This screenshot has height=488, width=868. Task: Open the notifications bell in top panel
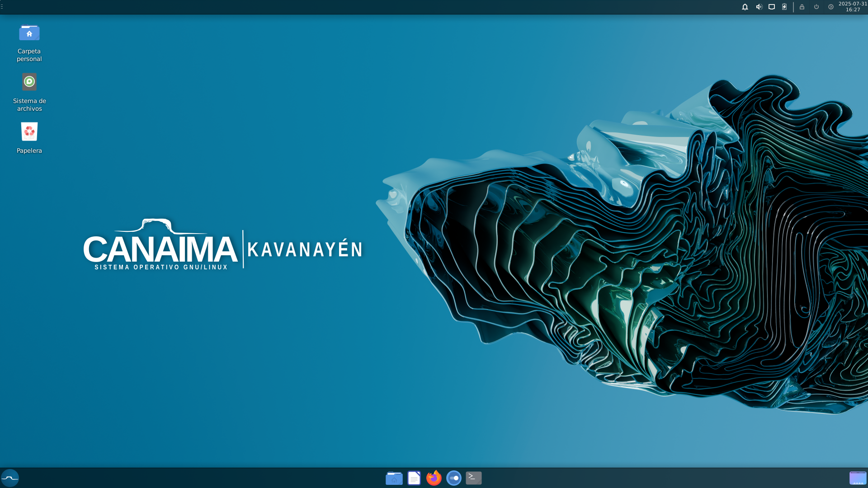pyautogui.click(x=745, y=7)
